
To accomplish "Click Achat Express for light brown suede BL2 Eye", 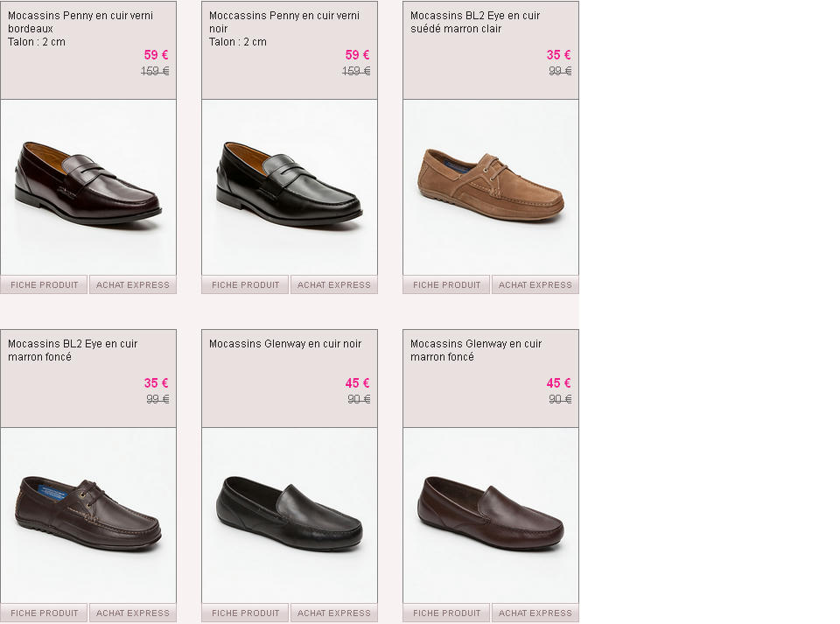I will pyautogui.click(x=535, y=285).
